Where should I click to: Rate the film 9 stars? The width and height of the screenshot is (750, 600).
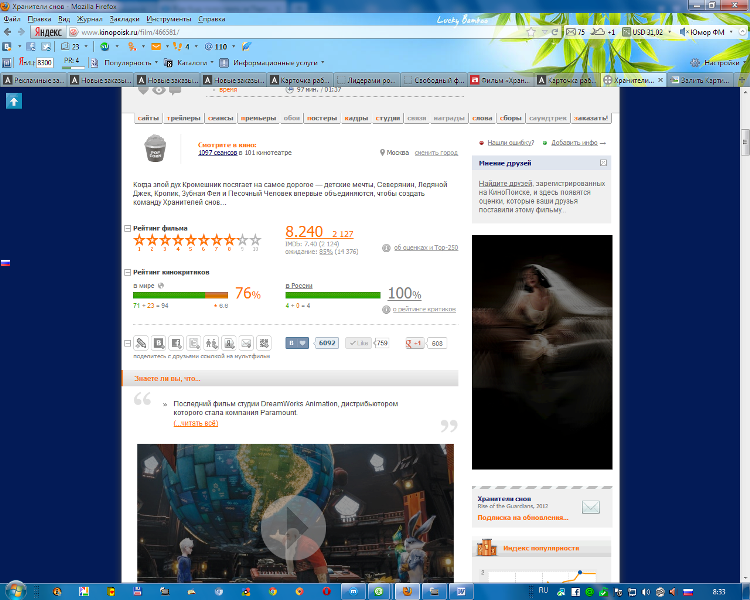point(243,239)
